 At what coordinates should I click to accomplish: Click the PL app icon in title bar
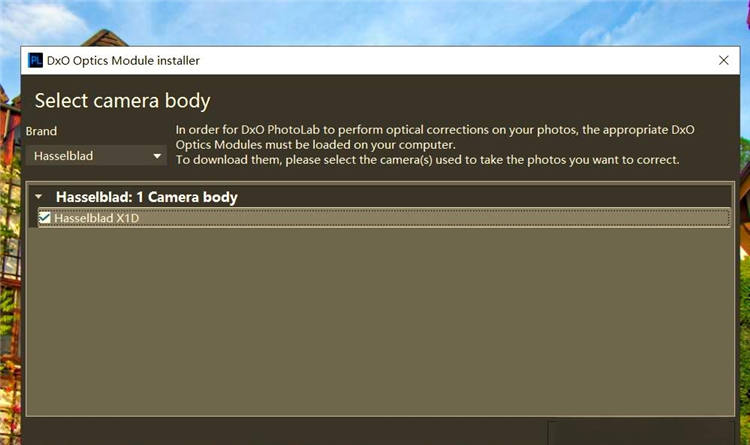point(35,60)
